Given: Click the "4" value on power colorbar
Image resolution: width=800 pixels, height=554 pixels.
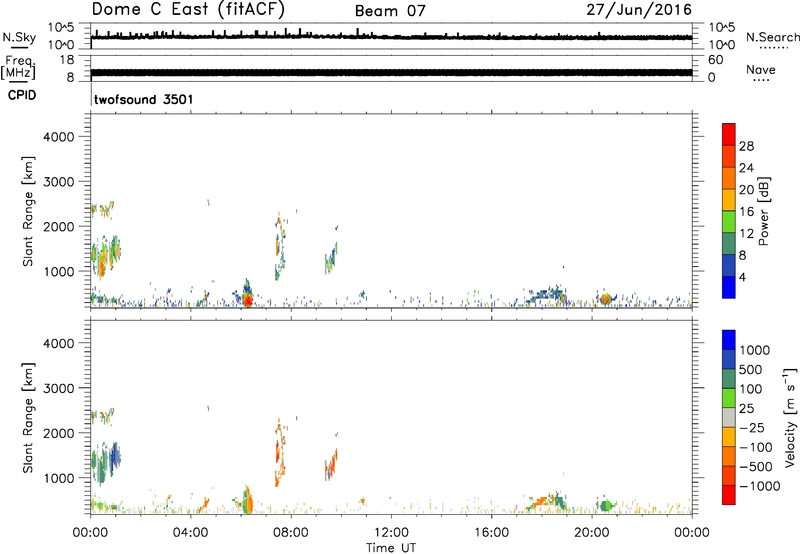Looking at the screenshot, I should point(742,277).
